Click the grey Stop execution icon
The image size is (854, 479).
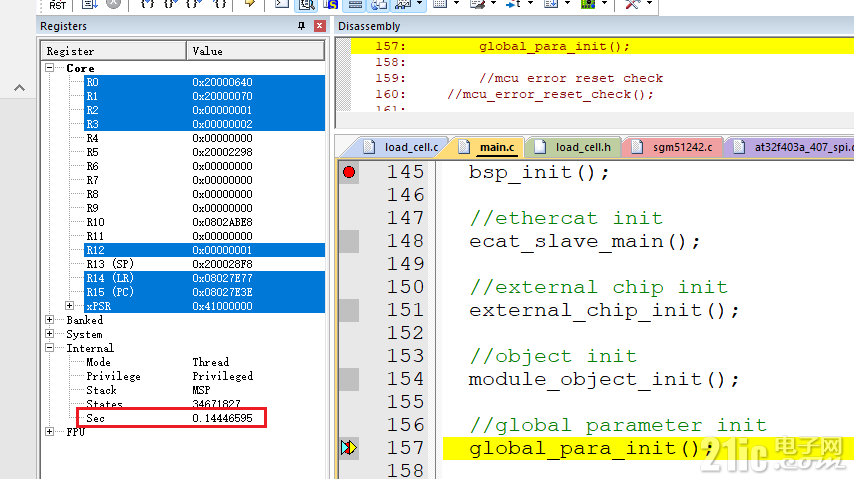(113, 3)
